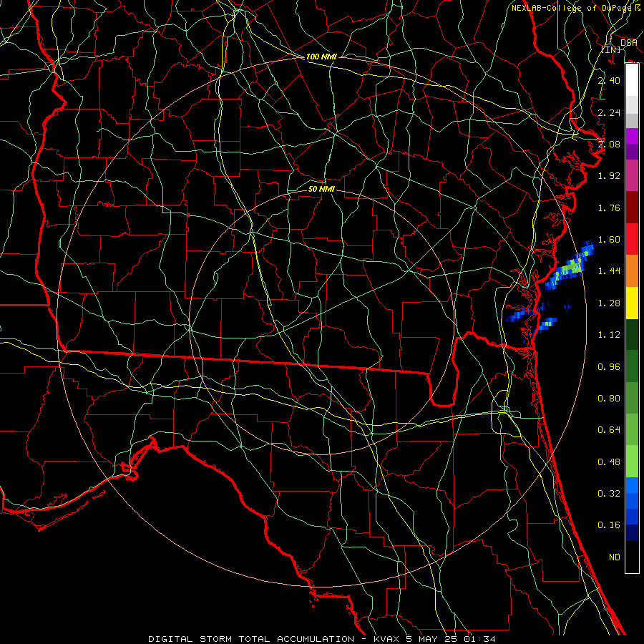
Task: Click the white 2.40 legend color block
Action: coord(632,80)
